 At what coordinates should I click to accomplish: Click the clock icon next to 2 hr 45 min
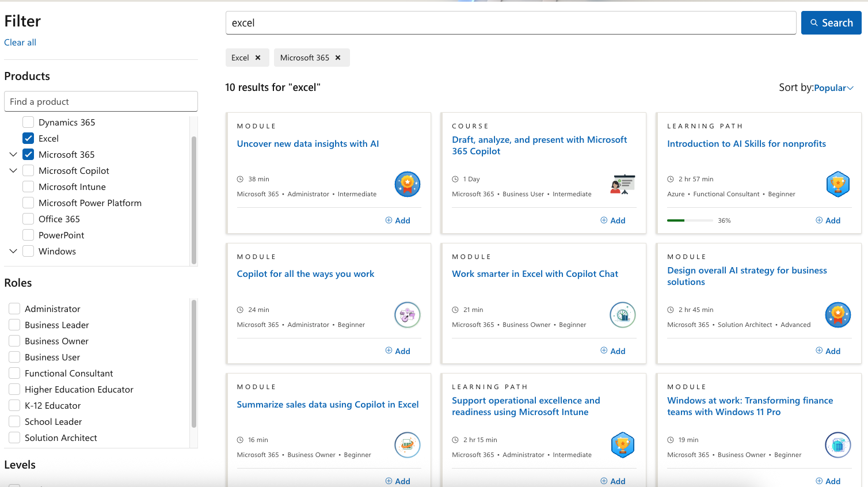point(671,310)
